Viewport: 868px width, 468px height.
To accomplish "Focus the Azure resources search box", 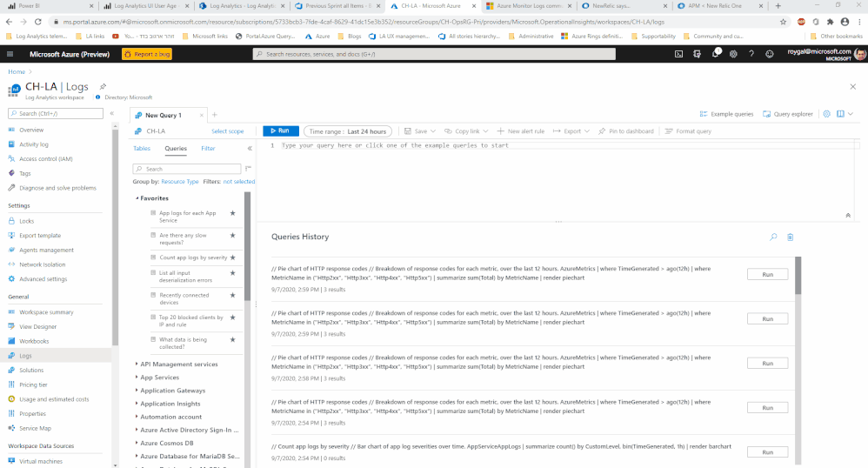I will [x=434, y=54].
